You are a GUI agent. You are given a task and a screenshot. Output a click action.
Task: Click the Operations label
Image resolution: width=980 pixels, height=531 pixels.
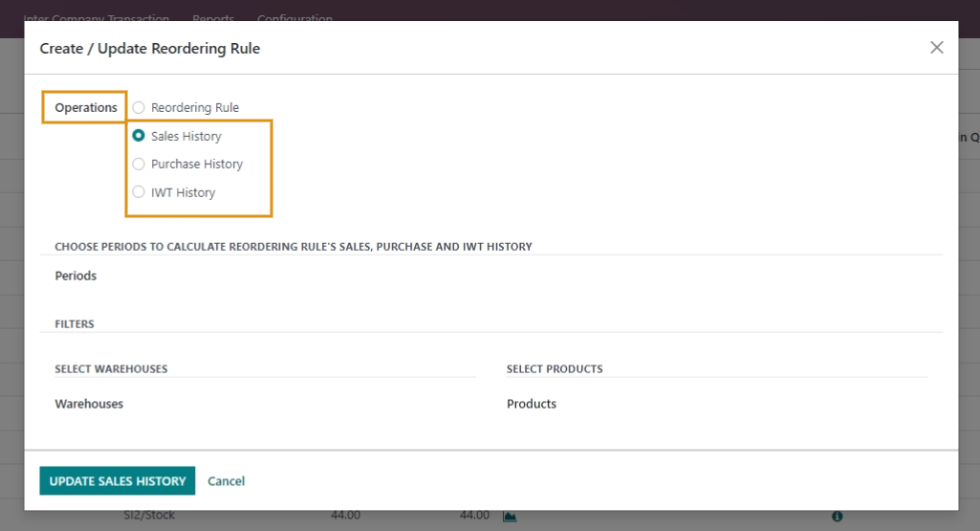pos(86,107)
